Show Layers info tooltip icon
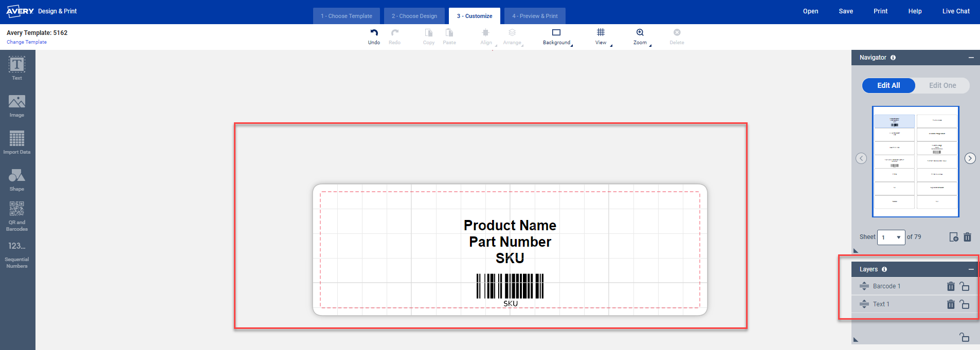980x350 pixels. click(884, 269)
